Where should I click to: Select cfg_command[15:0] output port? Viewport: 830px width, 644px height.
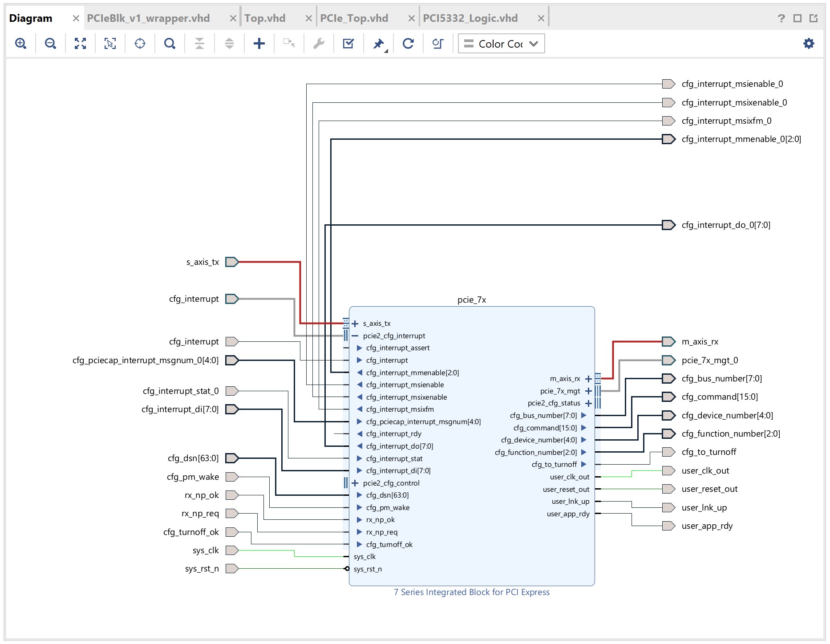[668, 397]
